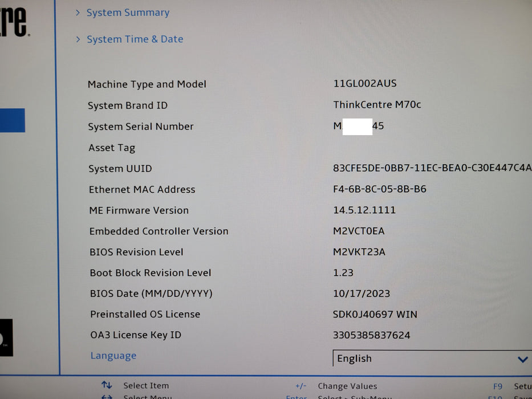The height and width of the screenshot is (399, 532).
Task: Open the System Summary submenu
Action: pyautogui.click(x=128, y=13)
